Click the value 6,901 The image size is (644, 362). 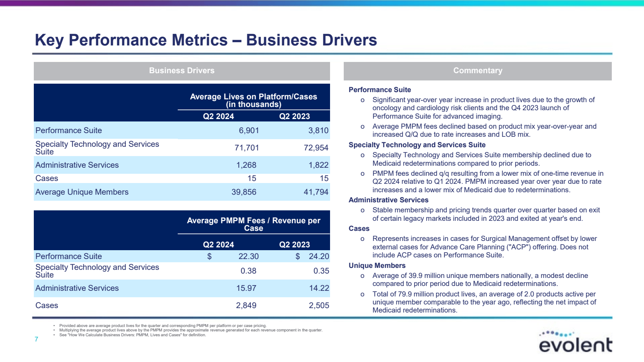(249, 130)
